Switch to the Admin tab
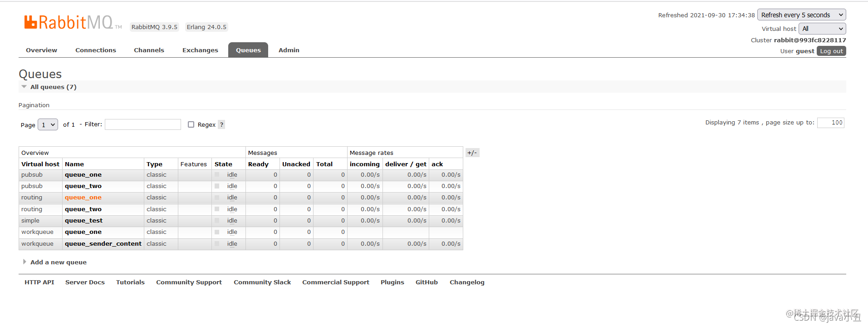The width and height of the screenshot is (868, 327). pos(289,50)
